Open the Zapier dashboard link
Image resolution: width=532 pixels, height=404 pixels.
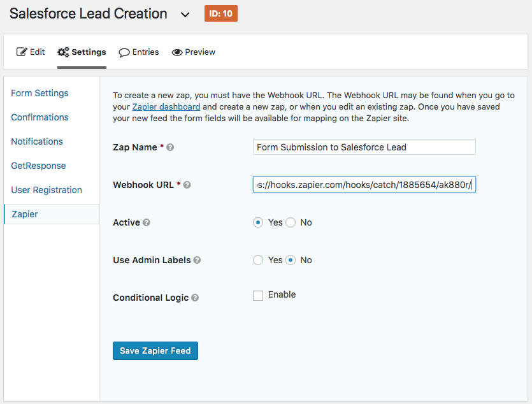pos(166,107)
